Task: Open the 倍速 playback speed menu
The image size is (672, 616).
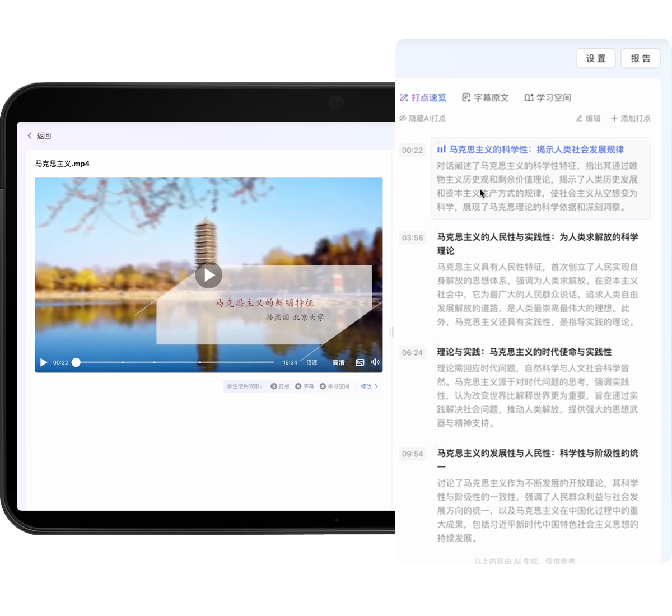Action: tap(312, 362)
